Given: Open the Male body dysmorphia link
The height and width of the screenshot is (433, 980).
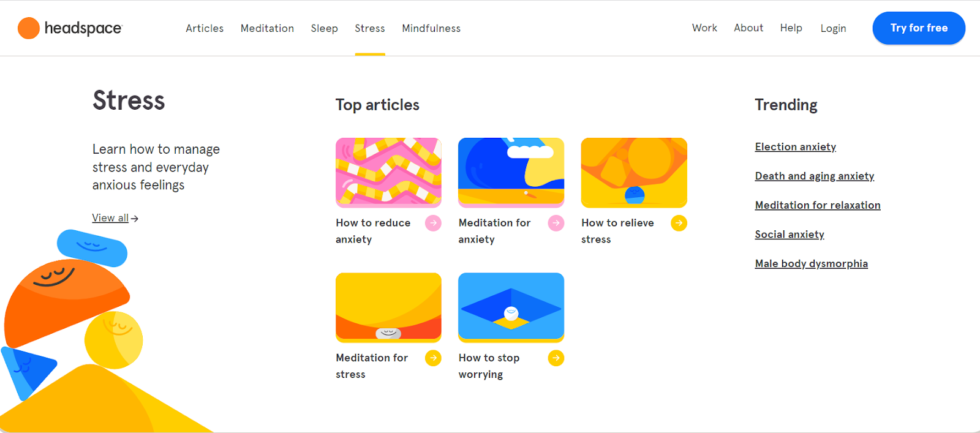Looking at the screenshot, I should (x=811, y=263).
